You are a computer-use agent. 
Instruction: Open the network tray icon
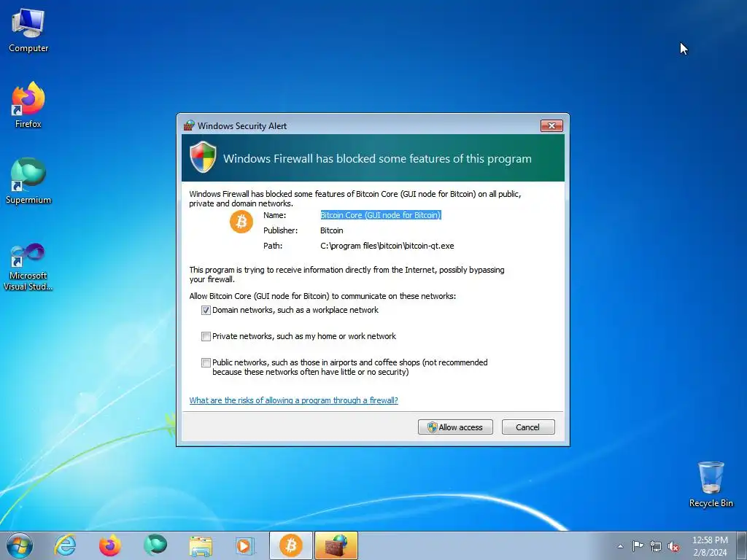coord(656,546)
